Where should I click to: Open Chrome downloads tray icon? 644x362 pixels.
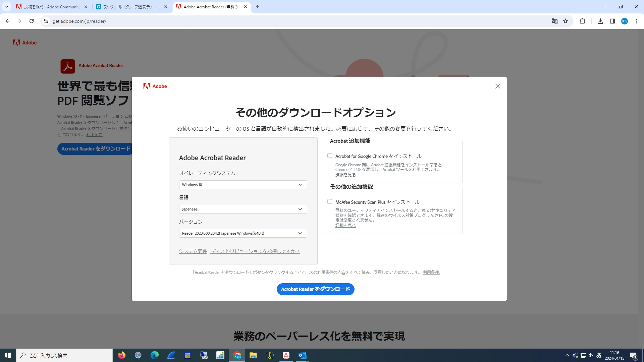pyautogui.click(x=600, y=21)
